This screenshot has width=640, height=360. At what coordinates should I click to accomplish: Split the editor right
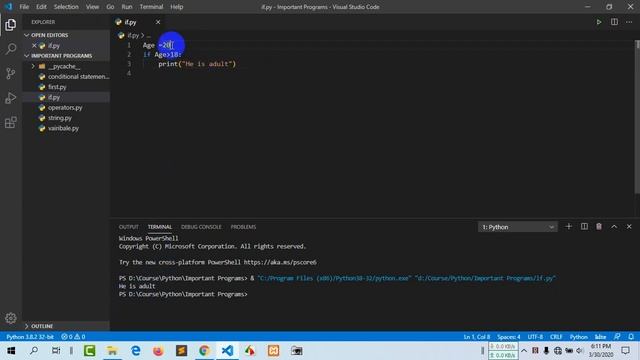click(x=614, y=22)
